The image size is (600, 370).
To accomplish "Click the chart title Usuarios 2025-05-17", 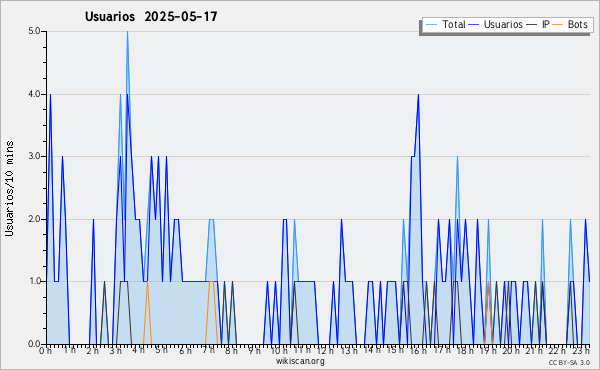I will pyautogui.click(x=151, y=16).
